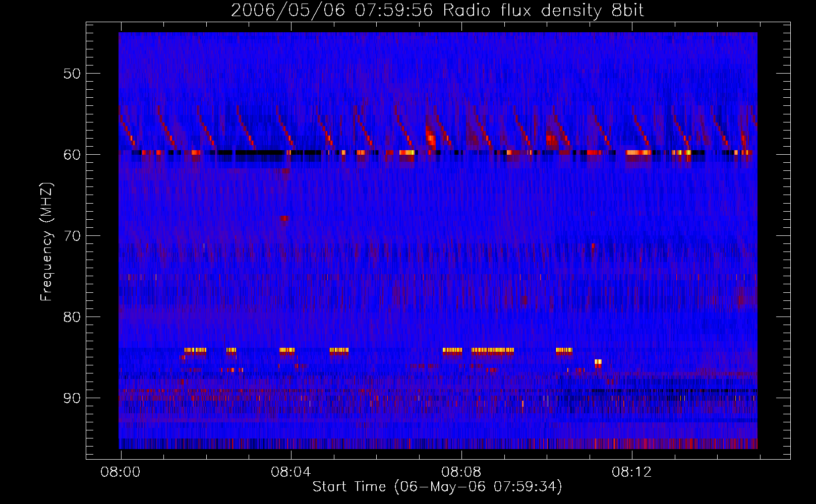The image size is (816, 504).
Task: Click the 60 frequency tick label
Action: pos(72,155)
